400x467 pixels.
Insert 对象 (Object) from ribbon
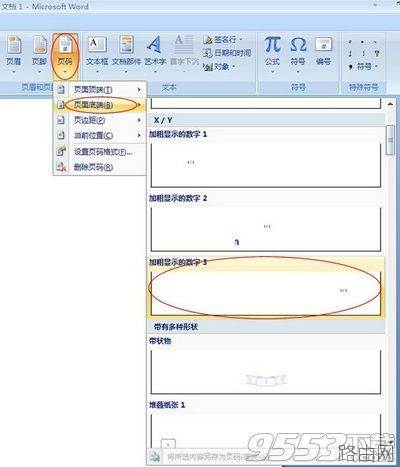pyautogui.click(x=219, y=66)
